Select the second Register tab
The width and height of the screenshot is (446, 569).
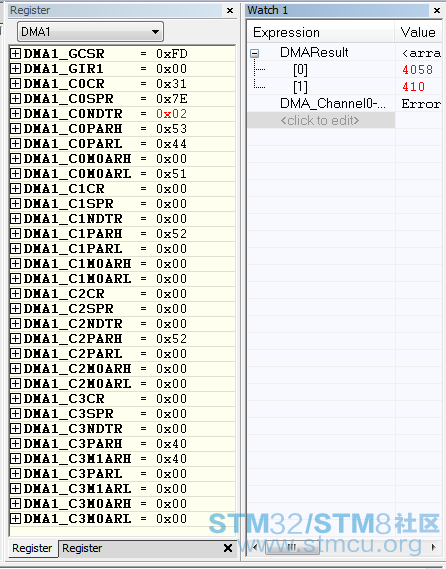pyautogui.click(x=82, y=548)
